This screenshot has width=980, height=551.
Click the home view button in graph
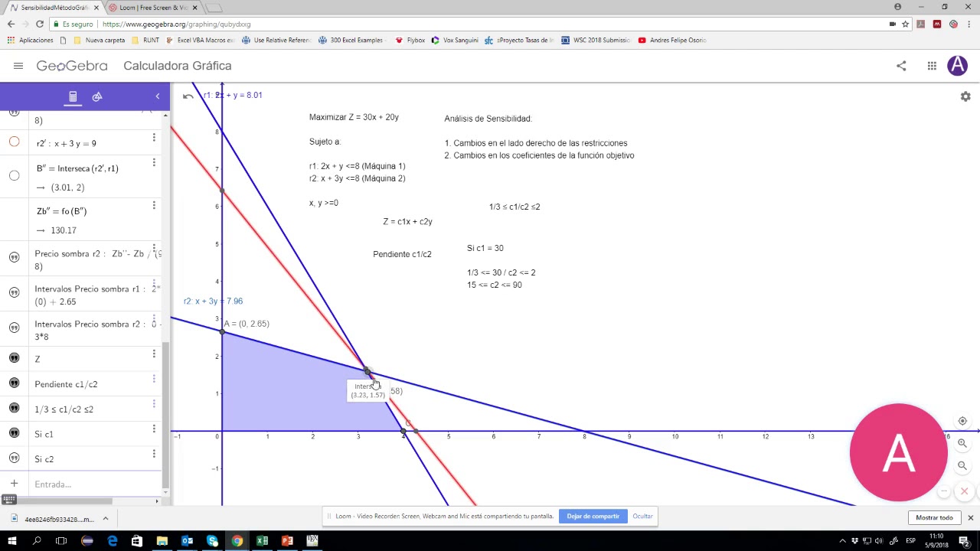[x=962, y=421]
